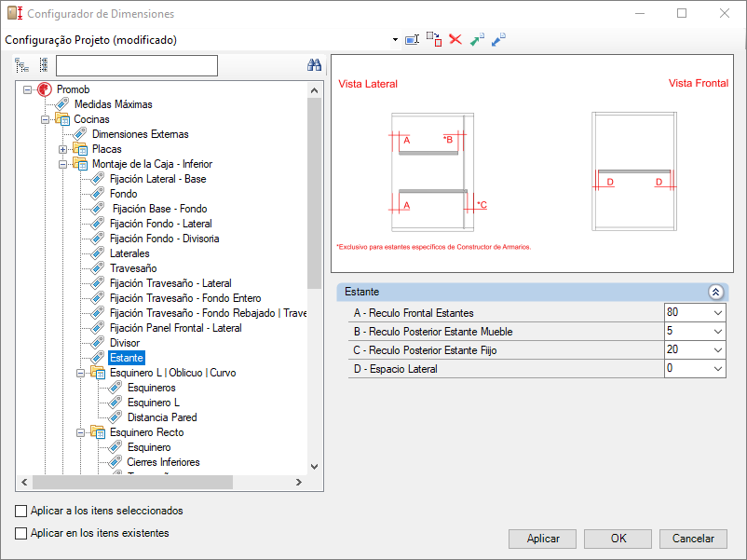Open the configuration profile dropdown arrow

pyautogui.click(x=395, y=39)
